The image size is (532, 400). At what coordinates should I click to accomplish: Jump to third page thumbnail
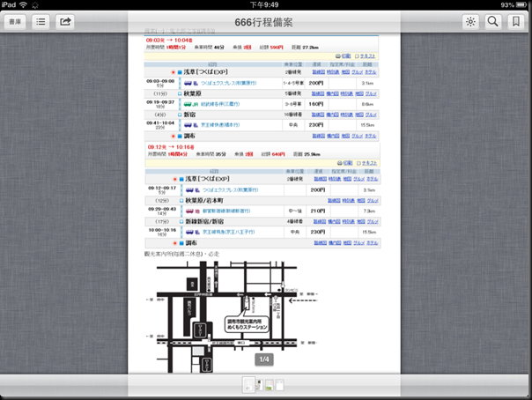270,385
